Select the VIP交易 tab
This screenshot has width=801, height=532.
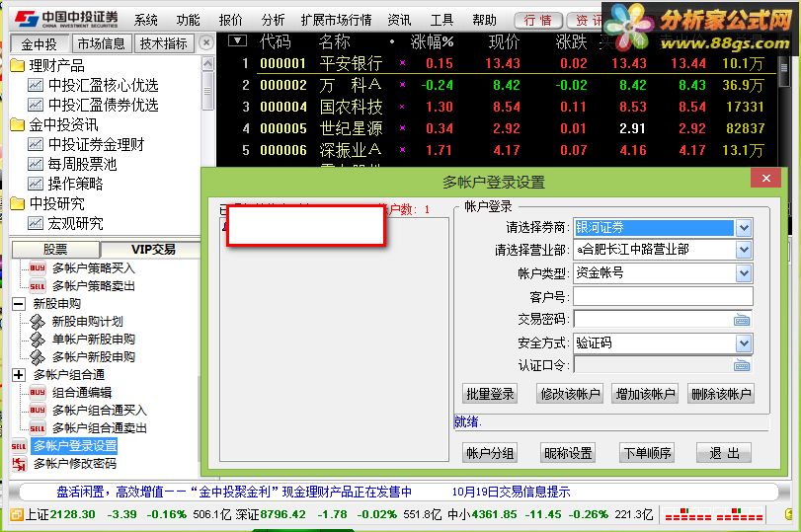pyautogui.click(x=152, y=249)
